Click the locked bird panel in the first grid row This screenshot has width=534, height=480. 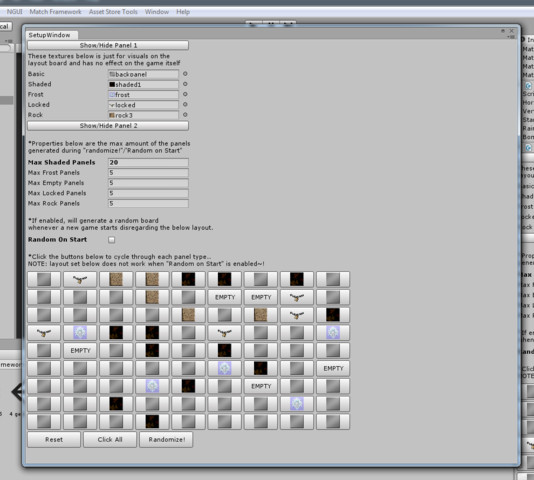(80, 279)
